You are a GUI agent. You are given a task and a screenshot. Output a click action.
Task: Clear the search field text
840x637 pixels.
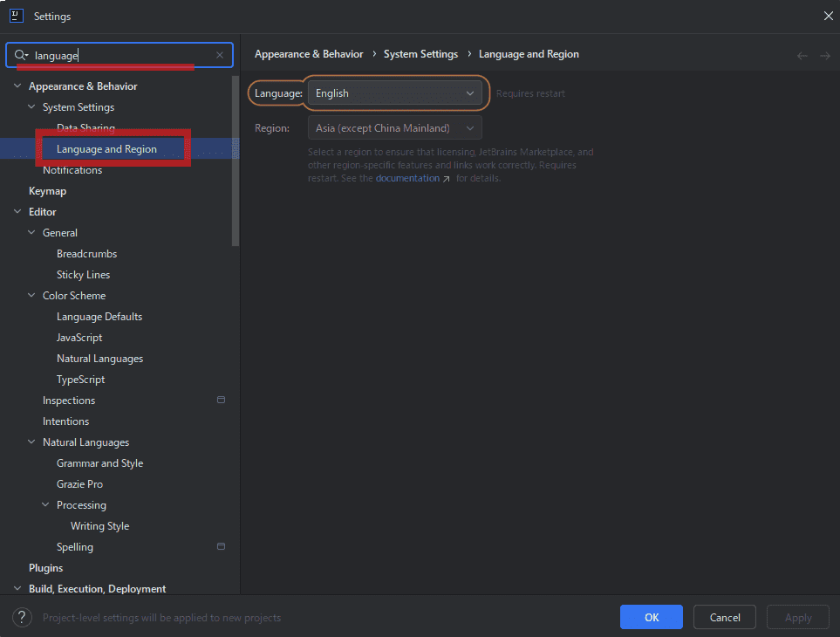pos(220,55)
